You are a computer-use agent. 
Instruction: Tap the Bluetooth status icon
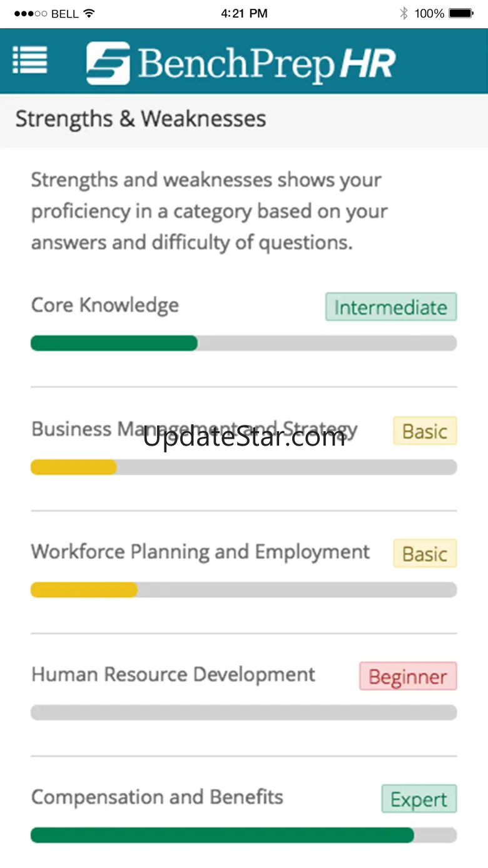(x=404, y=13)
